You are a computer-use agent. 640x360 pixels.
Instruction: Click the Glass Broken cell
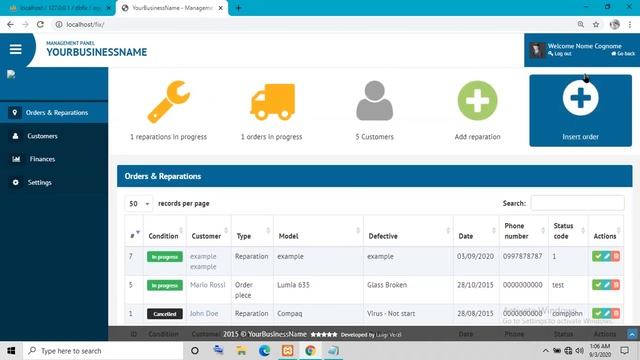(387, 285)
